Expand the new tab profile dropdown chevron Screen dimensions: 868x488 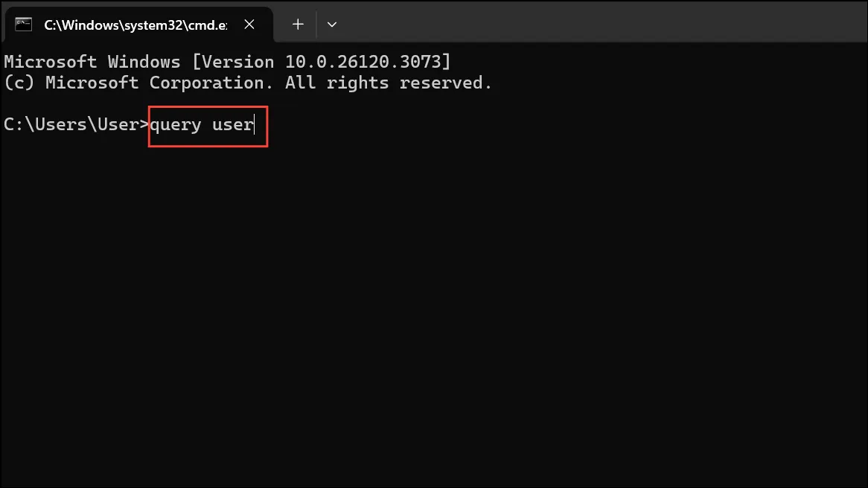tap(331, 25)
